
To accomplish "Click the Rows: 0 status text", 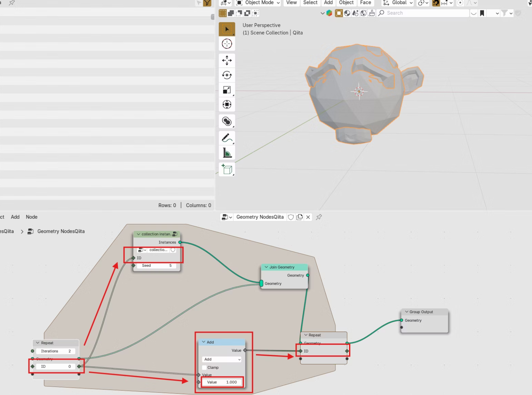I will [167, 205].
